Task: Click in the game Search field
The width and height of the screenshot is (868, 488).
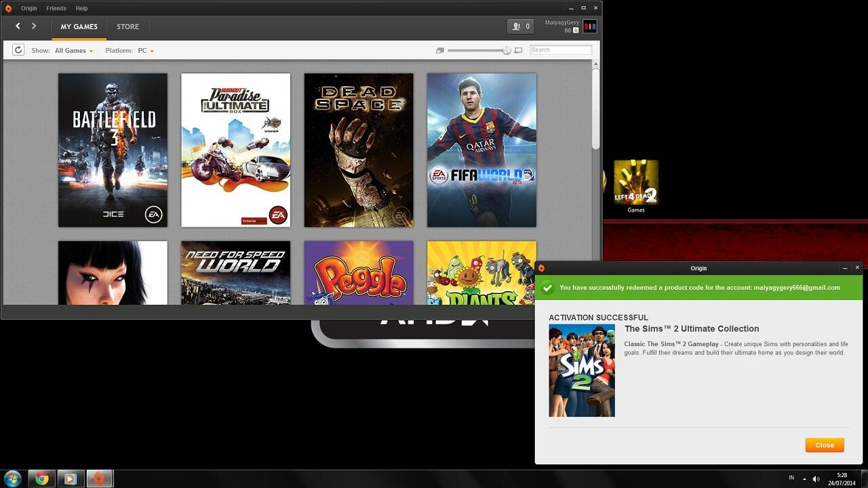Action: [x=561, y=50]
